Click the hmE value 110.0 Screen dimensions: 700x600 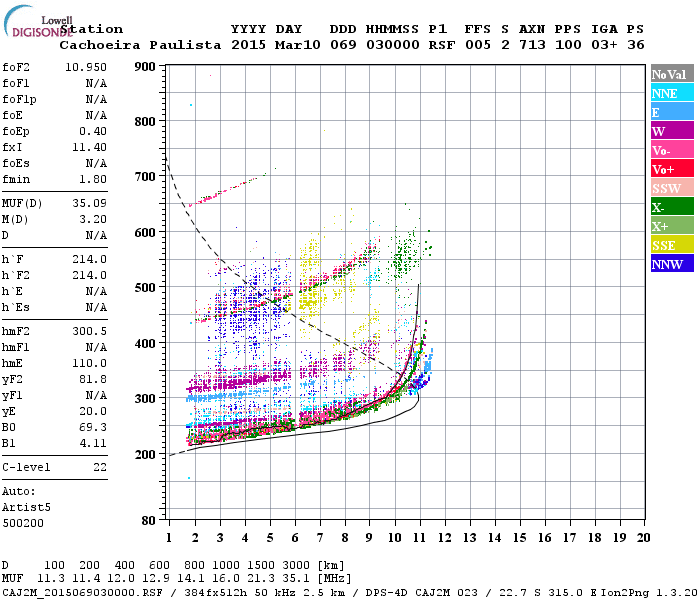click(x=89, y=363)
